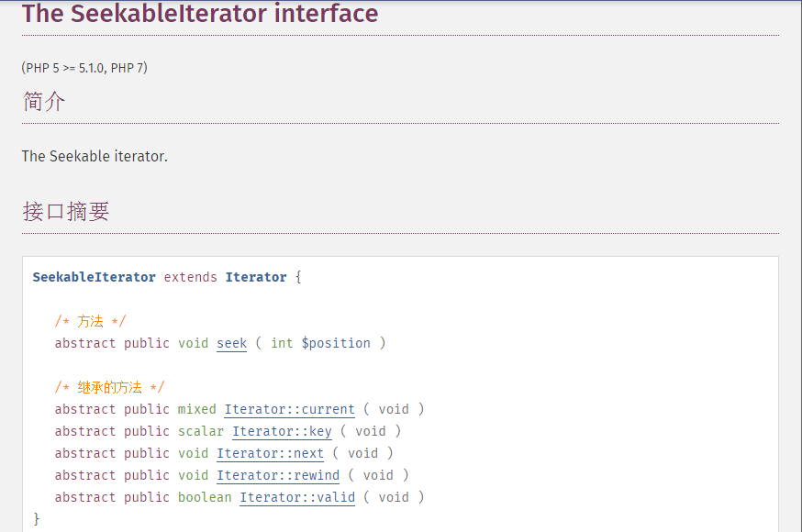
Task: Click The Seekable iterator description text
Action: (94, 156)
